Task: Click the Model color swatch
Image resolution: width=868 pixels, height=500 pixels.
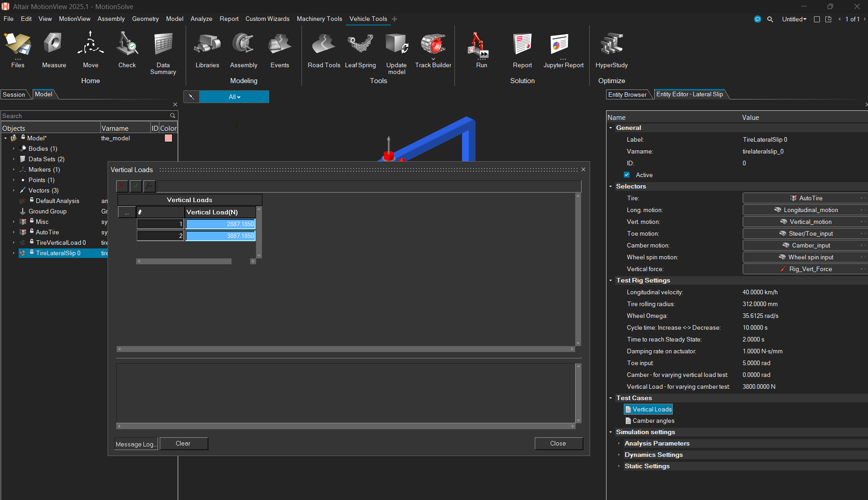Action: coord(168,138)
